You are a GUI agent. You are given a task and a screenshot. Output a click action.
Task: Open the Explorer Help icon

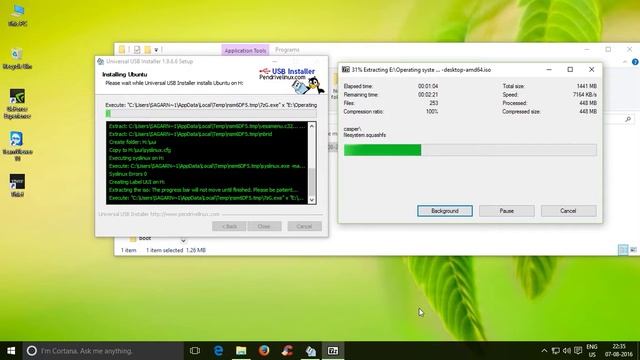click(x=635, y=62)
